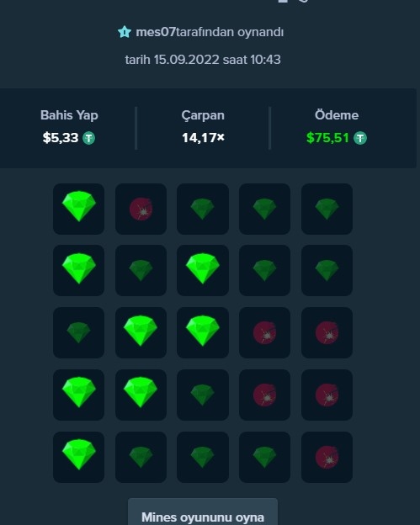The image size is (420, 525).
Task: Click the first bright gem of the second row
Action: pos(79,270)
